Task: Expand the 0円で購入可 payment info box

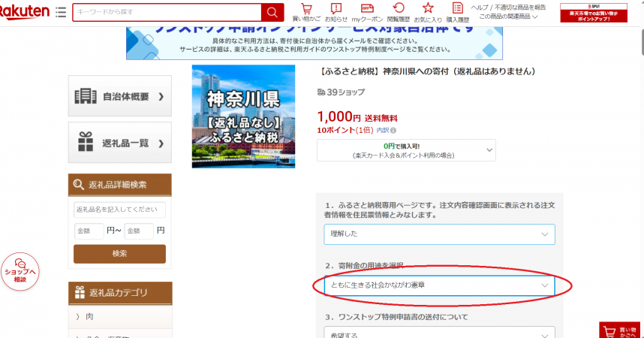Action: [x=406, y=150]
